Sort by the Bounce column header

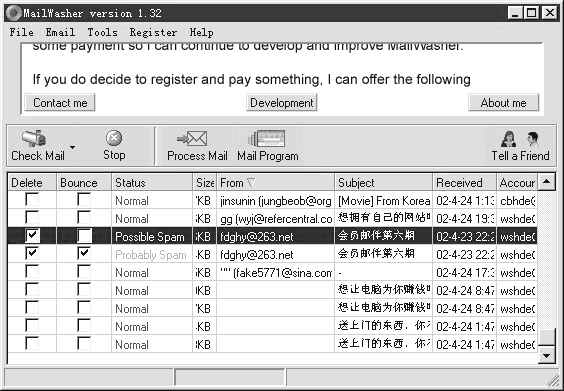[x=84, y=182]
